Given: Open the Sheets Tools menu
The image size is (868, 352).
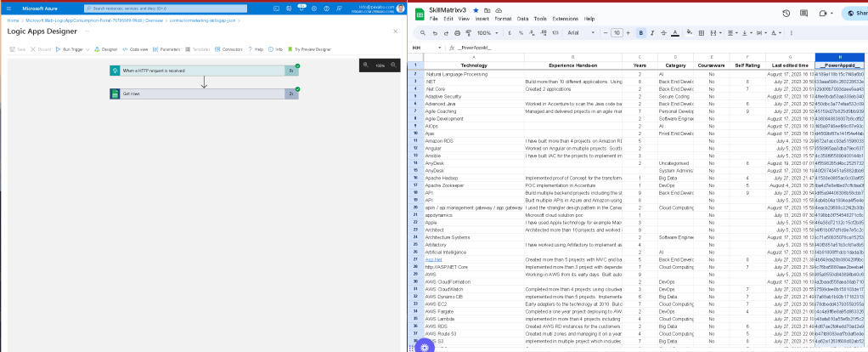Looking at the screenshot, I should coord(540,19).
